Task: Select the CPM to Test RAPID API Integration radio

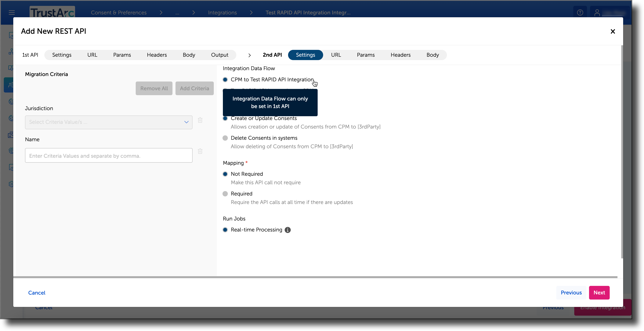Action: [225, 79]
